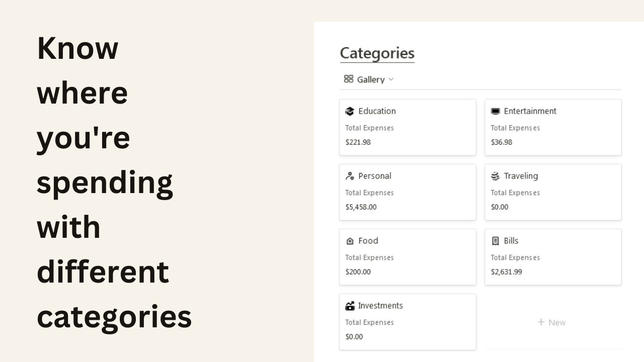Click the Gallery view grid icon
The image size is (644, 362).
(x=349, y=79)
